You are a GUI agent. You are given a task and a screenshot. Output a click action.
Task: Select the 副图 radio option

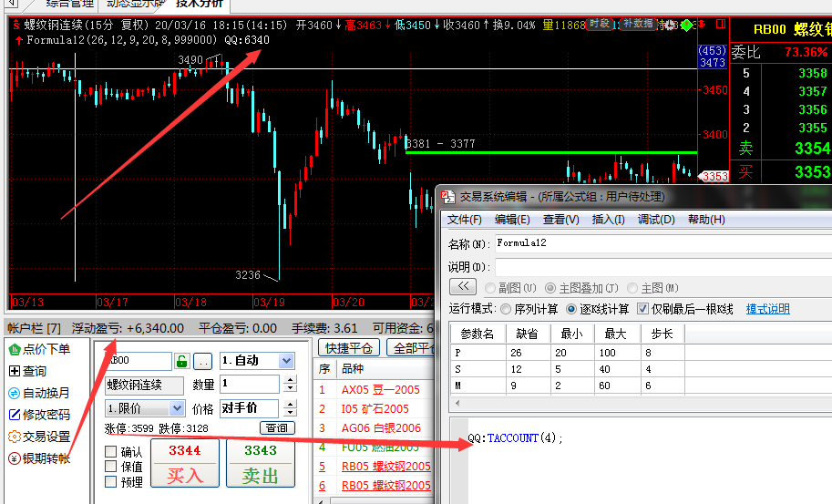click(489, 288)
